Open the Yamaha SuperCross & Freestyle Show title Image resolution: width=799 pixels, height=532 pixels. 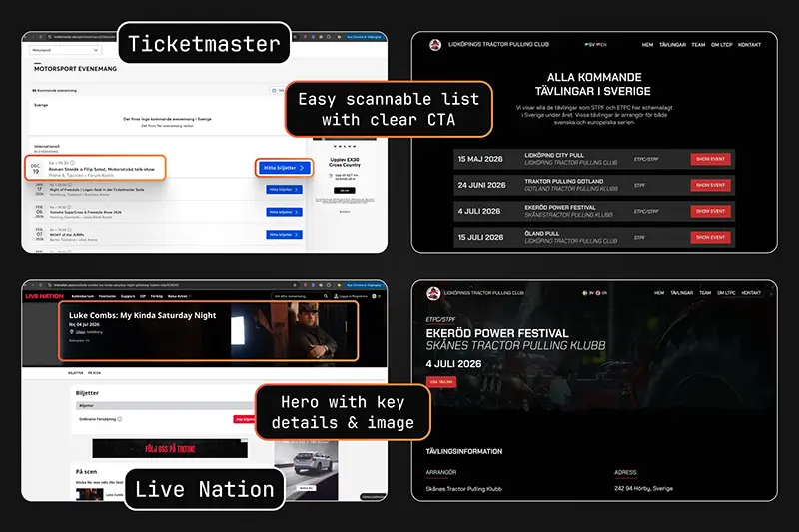86,212
